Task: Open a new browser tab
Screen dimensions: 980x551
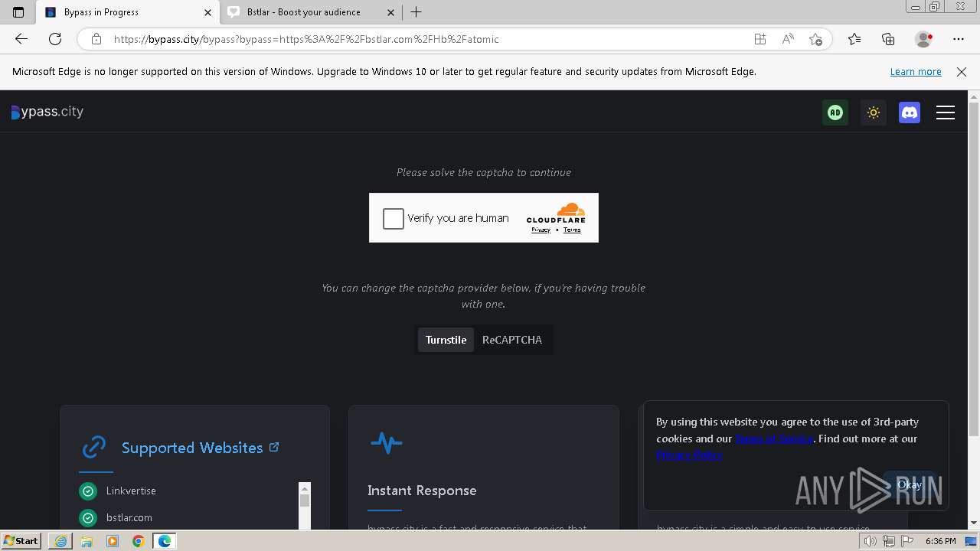Action: pos(416,12)
